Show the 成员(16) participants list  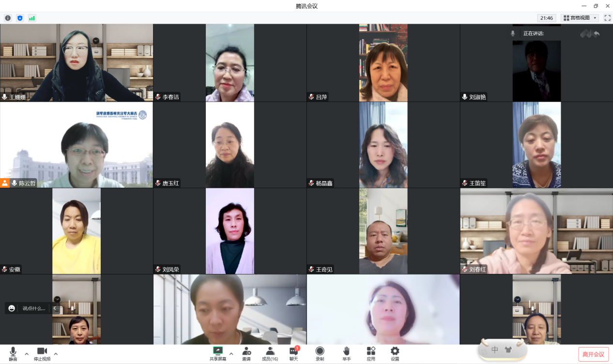click(270, 353)
